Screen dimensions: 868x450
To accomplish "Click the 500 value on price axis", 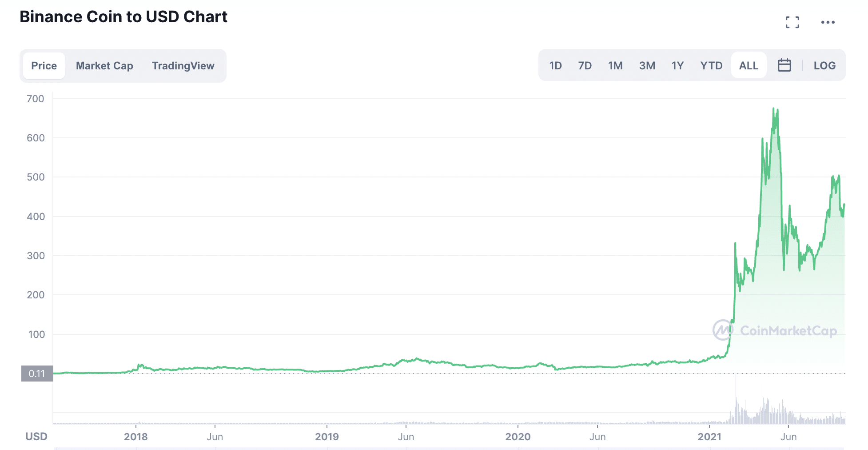I will pos(36,177).
